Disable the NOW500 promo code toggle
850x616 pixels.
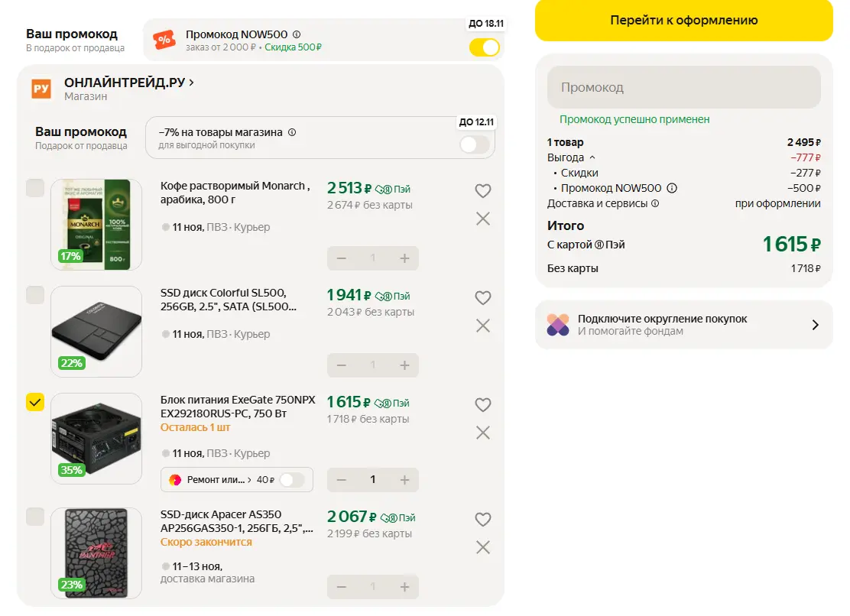pos(484,47)
